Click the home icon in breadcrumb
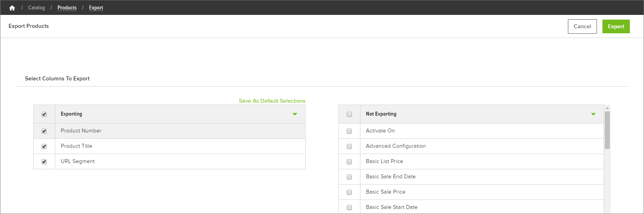Screen dimensions: 644x214 coord(12,8)
